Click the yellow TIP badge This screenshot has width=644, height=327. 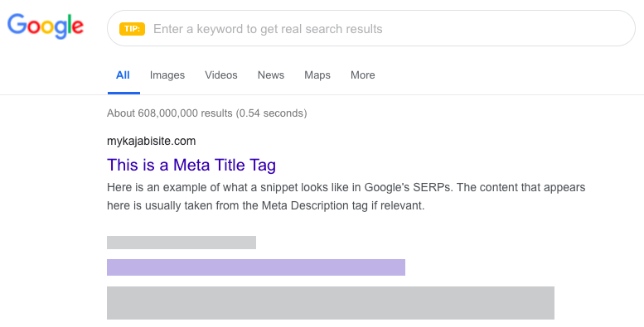pyautogui.click(x=132, y=29)
